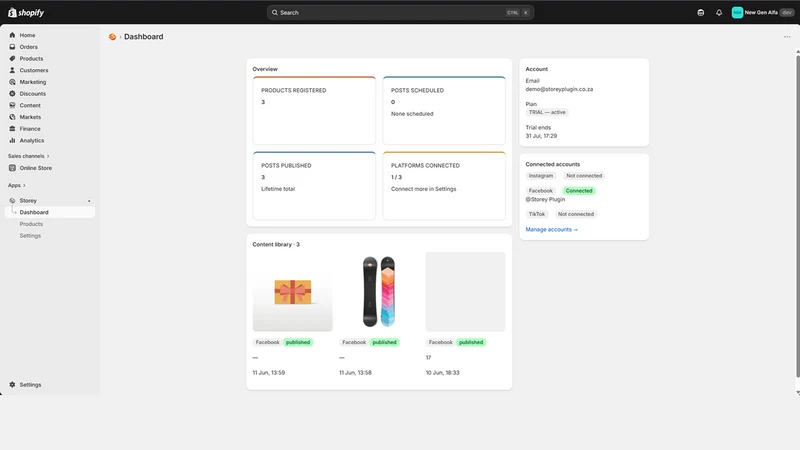Open the snowboard thumbnail
Image resolution: width=800 pixels, height=450 pixels.
coord(379,292)
